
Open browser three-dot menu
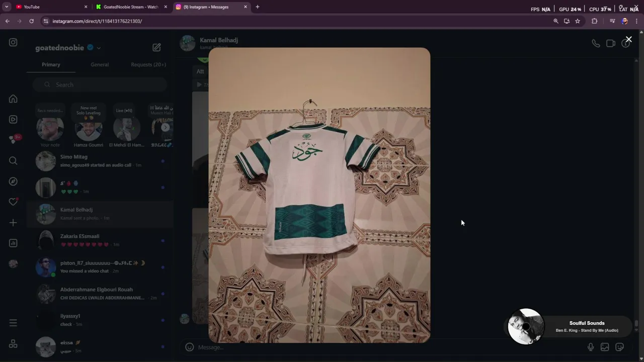(x=637, y=21)
